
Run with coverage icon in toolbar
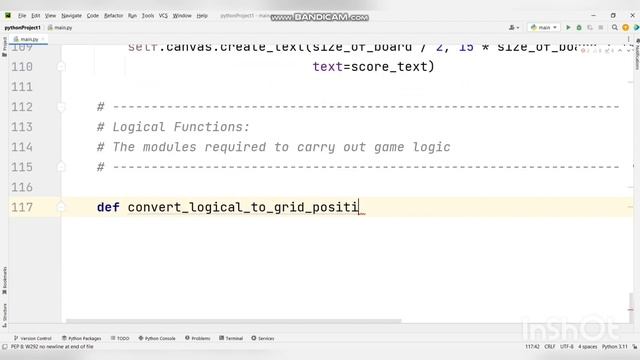pos(590,27)
